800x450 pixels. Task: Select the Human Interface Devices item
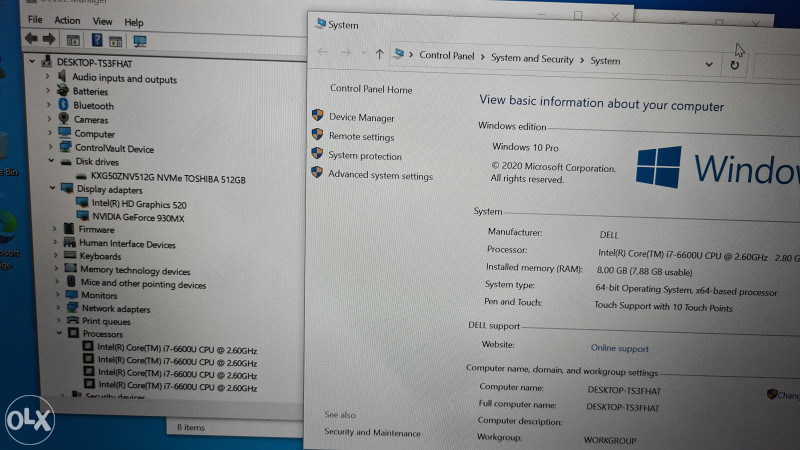click(127, 244)
